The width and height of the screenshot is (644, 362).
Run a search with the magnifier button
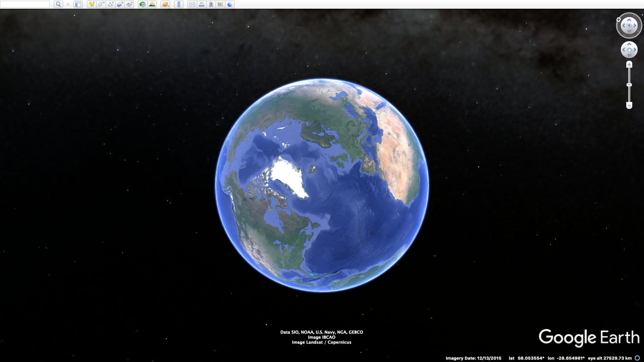coord(58,4)
